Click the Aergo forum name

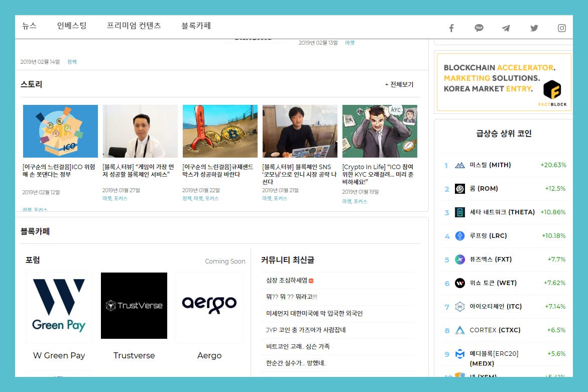209,355
